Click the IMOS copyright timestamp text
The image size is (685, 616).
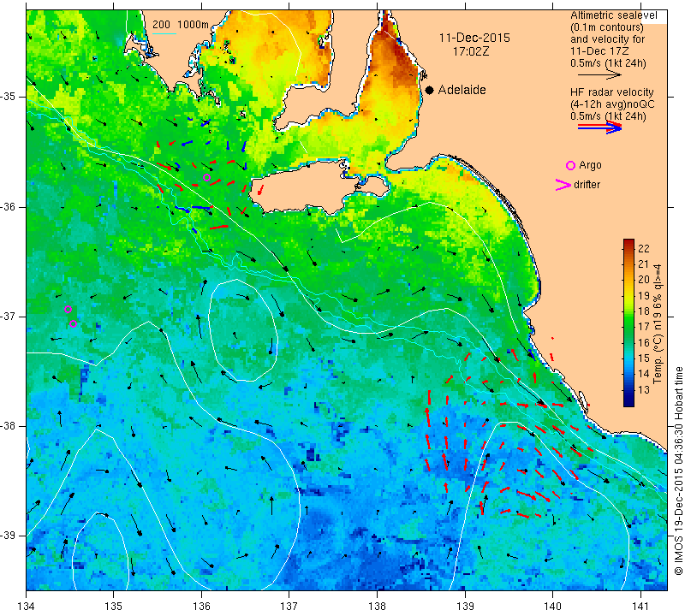click(x=678, y=471)
